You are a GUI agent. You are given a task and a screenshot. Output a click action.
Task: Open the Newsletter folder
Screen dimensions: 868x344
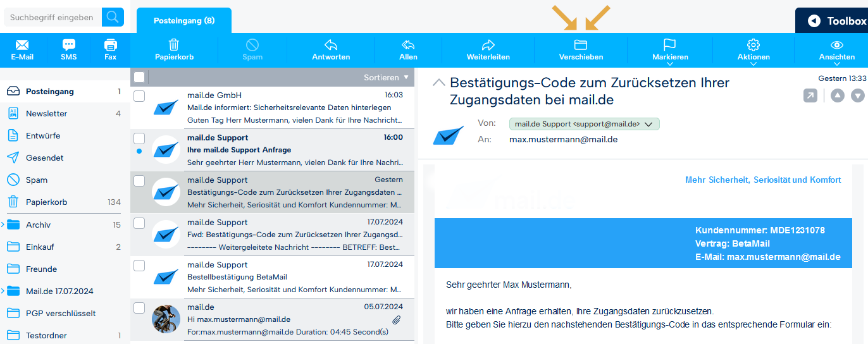(65, 114)
